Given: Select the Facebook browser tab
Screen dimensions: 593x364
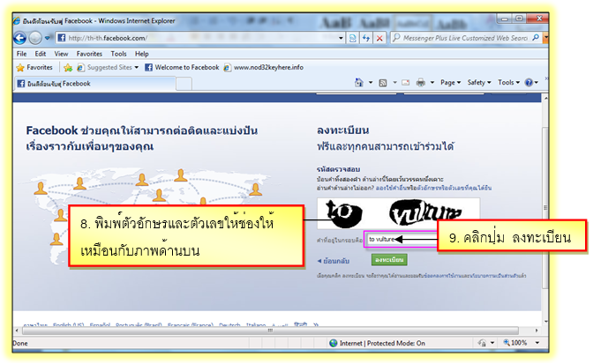Looking at the screenshot, I should click(94, 84).
